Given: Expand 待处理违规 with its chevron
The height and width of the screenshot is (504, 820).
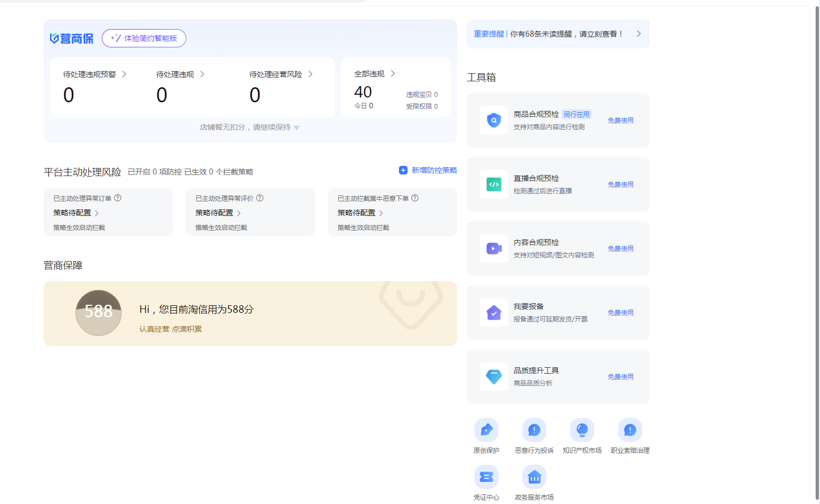Looking at the screenshot, I should pyautogui.click(x=202, y=74).
